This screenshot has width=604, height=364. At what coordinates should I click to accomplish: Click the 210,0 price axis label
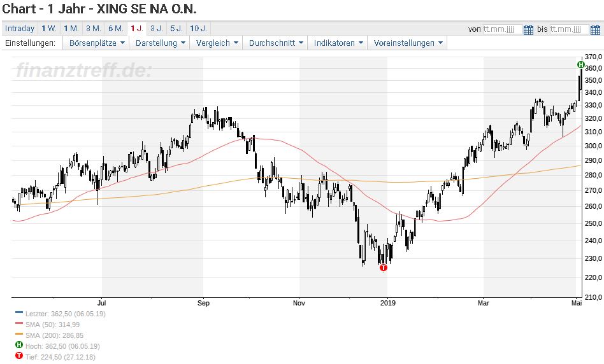pos(593,297)
